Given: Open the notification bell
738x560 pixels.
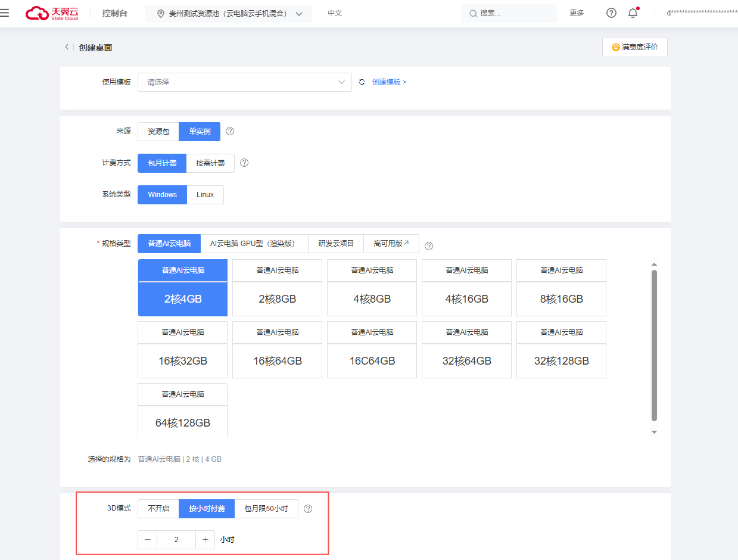Looking at the screenshot, I should coord(633,13).
